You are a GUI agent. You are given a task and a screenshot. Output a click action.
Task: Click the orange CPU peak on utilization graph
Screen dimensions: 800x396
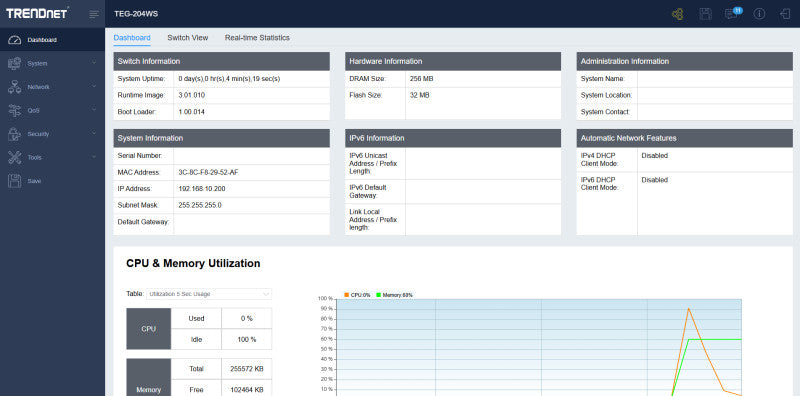[x=689, y=308]
